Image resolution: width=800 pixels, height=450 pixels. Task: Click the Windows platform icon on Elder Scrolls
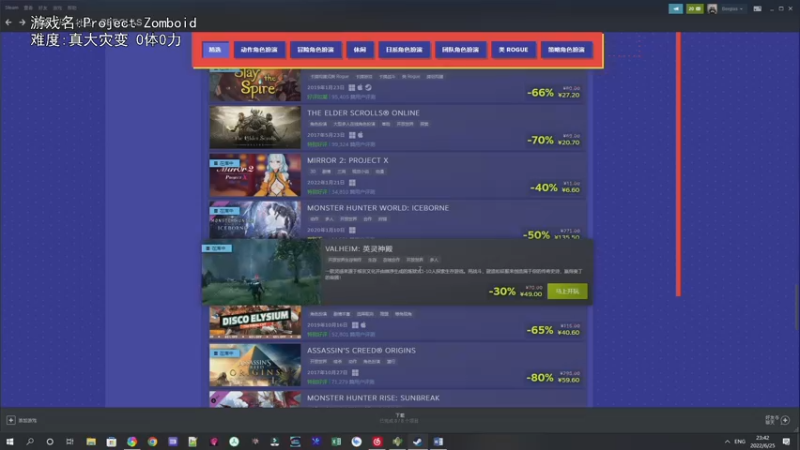tap(352, 135)
